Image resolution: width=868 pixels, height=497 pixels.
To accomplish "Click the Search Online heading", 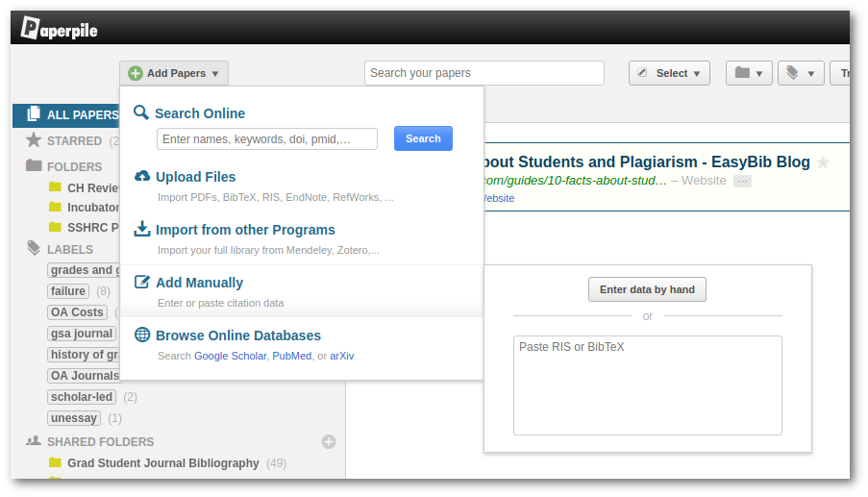I will (x=200, y=113).
